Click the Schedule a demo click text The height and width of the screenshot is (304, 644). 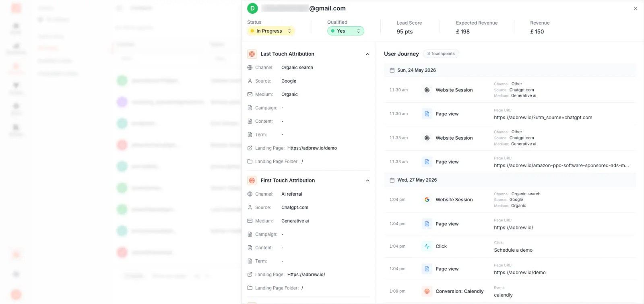[x=513, y=250]
